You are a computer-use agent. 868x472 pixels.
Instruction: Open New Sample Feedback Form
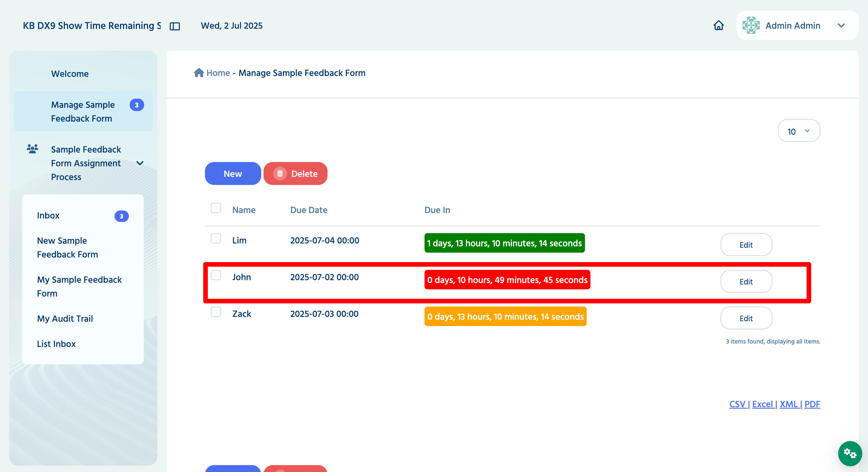point(67,247)
